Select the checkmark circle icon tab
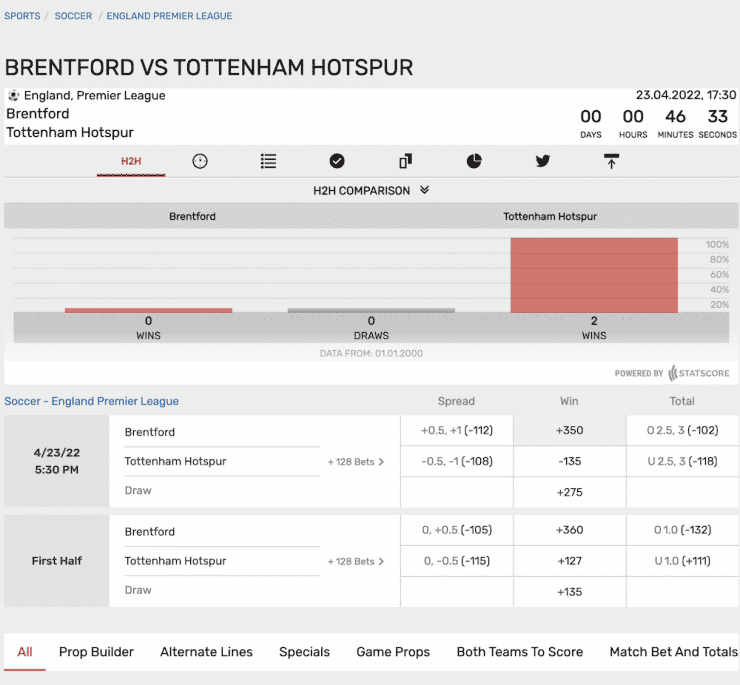Image resolution: width=740 pixels, height=685 pixels. click(337, 161)
